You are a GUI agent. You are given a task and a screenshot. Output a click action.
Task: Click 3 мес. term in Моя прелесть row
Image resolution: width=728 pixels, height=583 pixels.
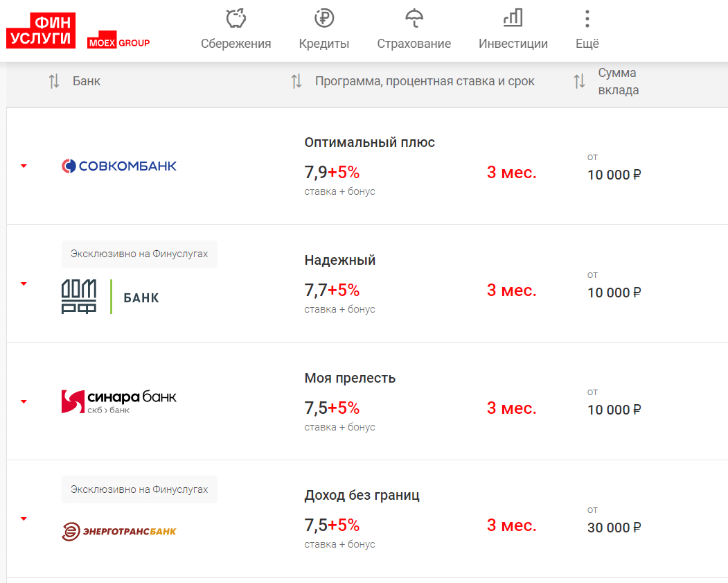pyautogui.click(x=512, y=408)
